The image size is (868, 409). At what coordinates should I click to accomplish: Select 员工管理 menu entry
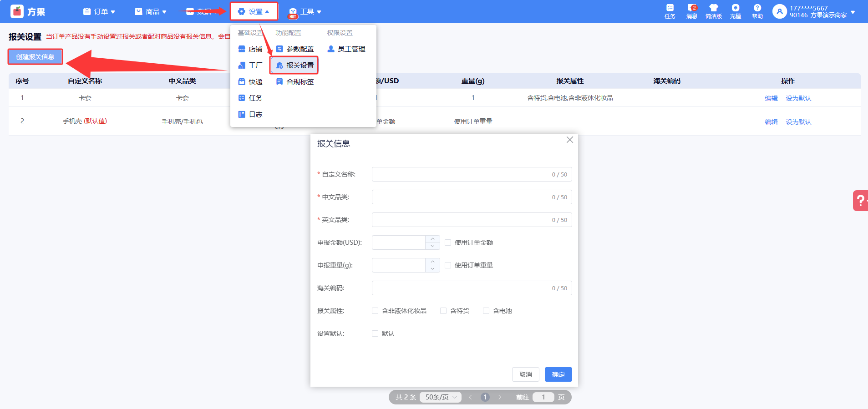click(346, 49)
